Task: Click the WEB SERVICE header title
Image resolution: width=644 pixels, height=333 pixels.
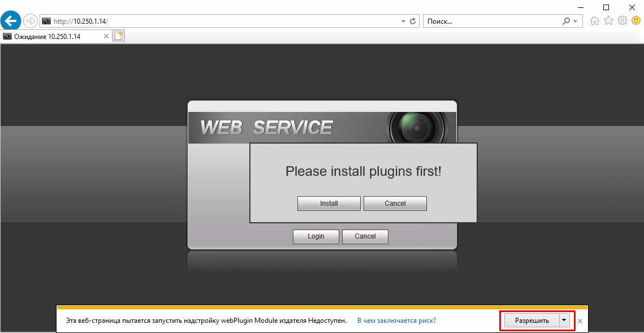Action: tap(266, 128)
